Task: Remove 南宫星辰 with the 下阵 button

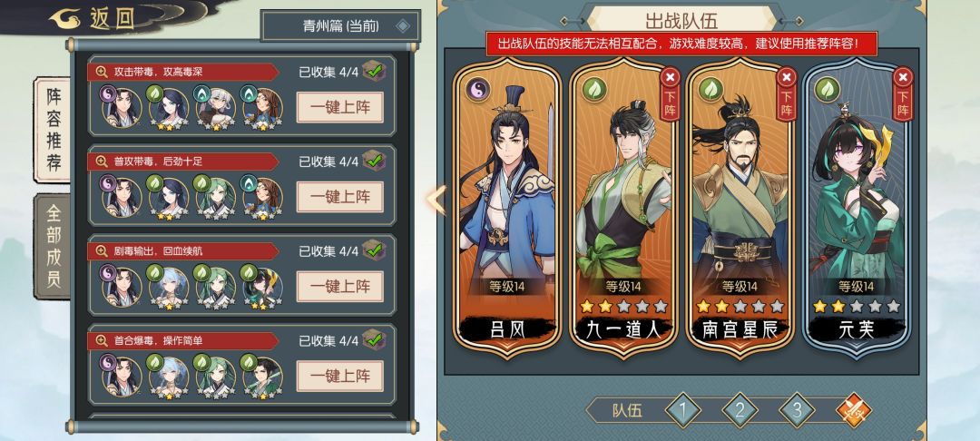Action: coord(786,93)
